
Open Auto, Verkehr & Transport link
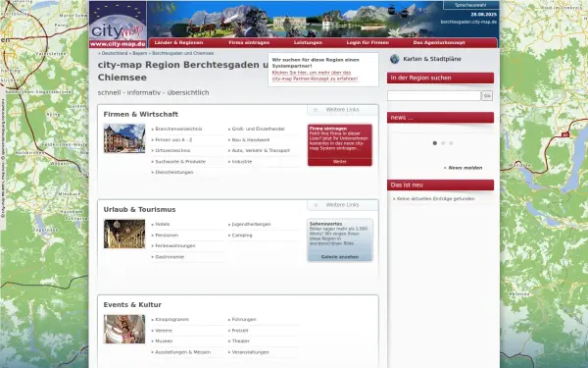point(261,150)
